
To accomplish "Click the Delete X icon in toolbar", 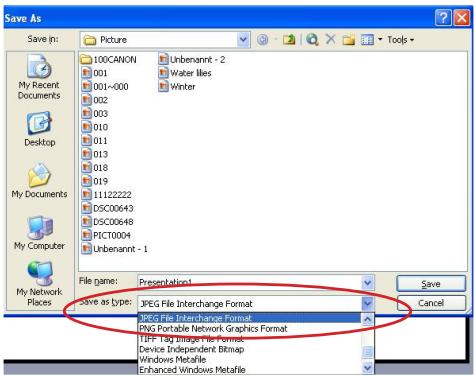I will tap(330, 39).
